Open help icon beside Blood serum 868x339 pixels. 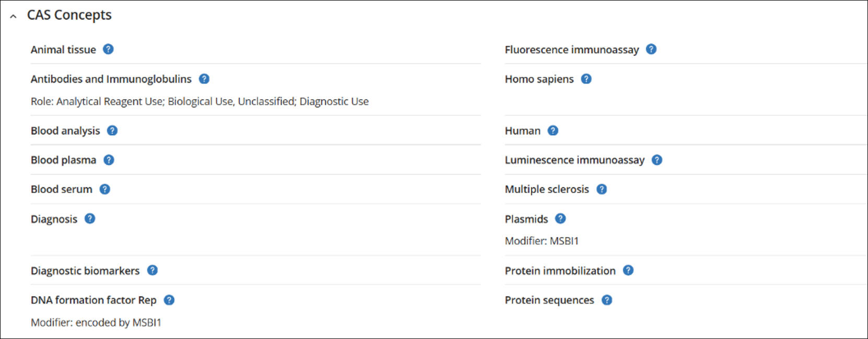(x=105, y=189)
